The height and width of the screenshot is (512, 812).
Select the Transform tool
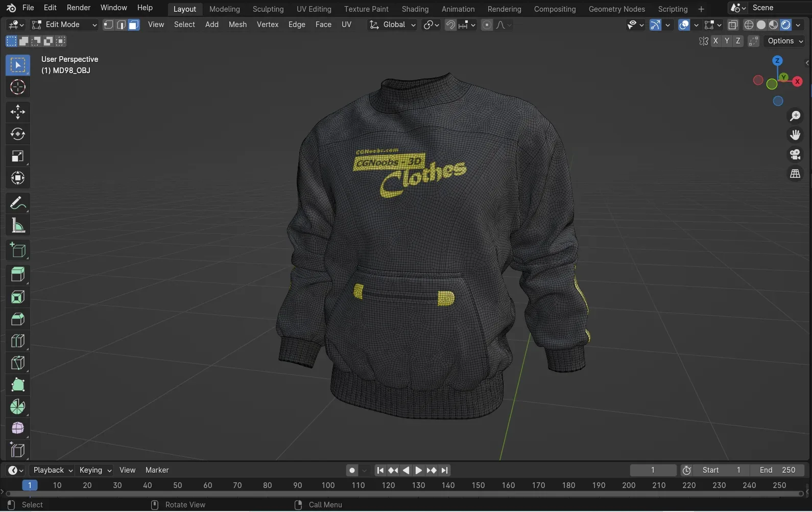click(x=18, y=178)
